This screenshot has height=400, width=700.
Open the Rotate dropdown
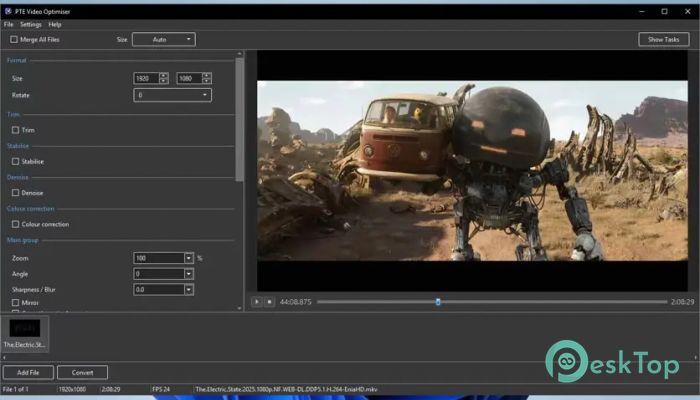tap(172, 95)
